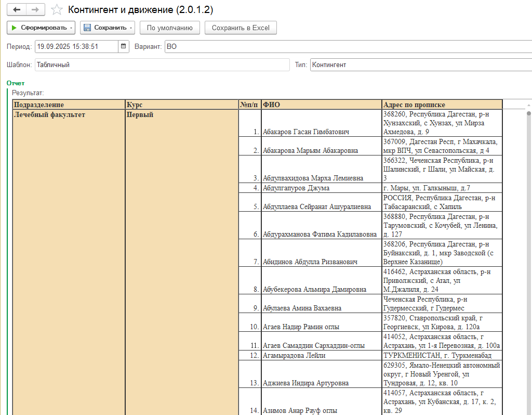Add report to favorites with star
This screenshot has width=532, height=415.
pyautogui.click(x=57, y=10)
